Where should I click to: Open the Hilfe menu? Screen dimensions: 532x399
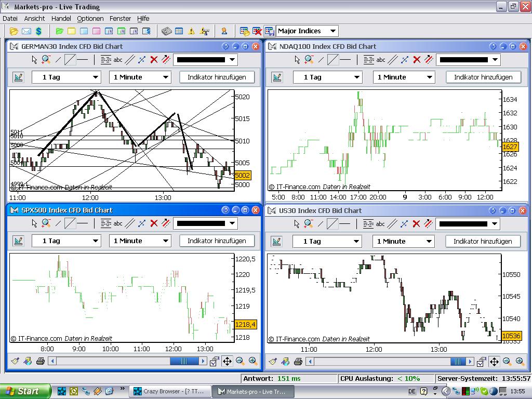143,18
